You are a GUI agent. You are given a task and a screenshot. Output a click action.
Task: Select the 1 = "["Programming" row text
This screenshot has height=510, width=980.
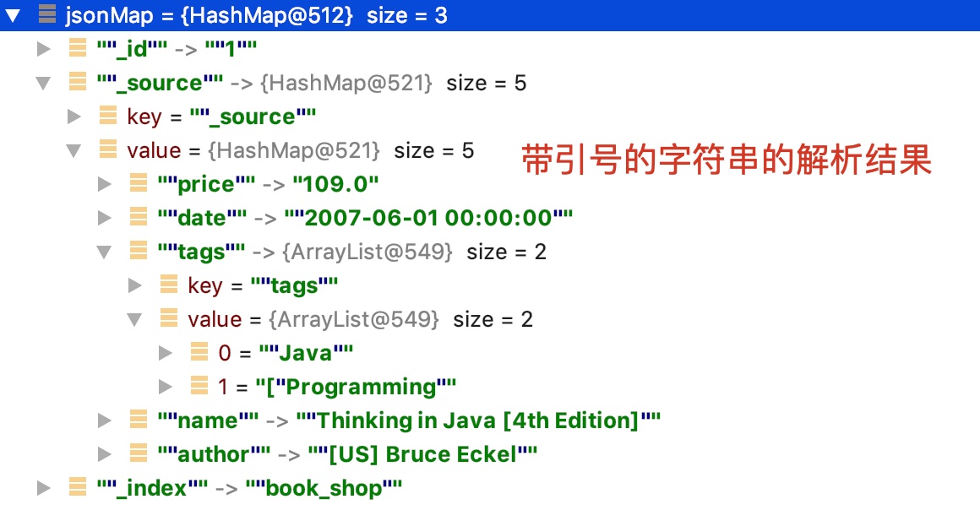[x=337, y=387]
